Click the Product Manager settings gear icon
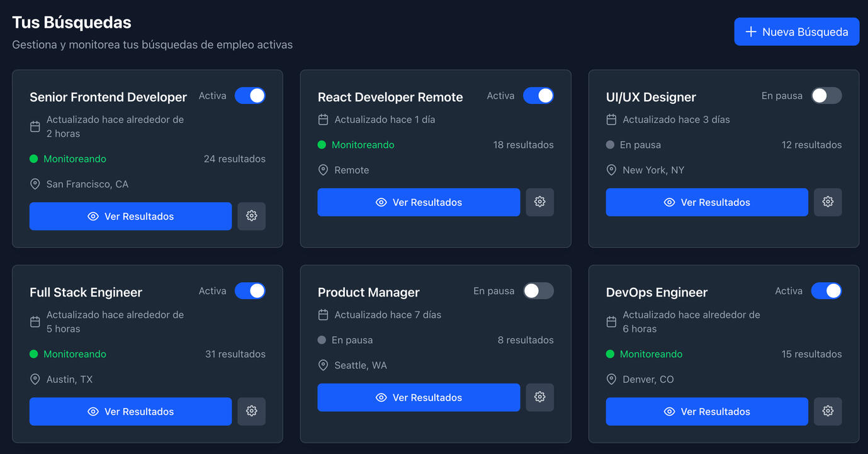This screenshot has height=454, width=868. pyautogui.click(x=539, y=397)
